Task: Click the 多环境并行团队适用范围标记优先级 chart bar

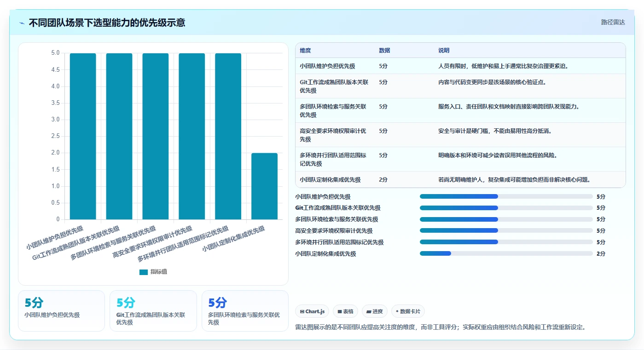Action: [x=228, y=136]
